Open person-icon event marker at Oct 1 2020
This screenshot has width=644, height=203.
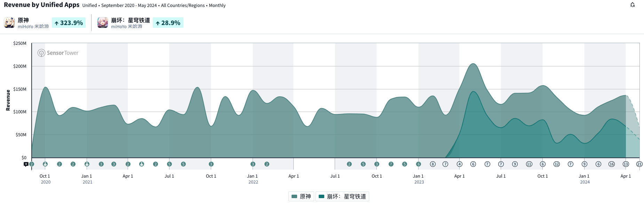coord(45,164)
